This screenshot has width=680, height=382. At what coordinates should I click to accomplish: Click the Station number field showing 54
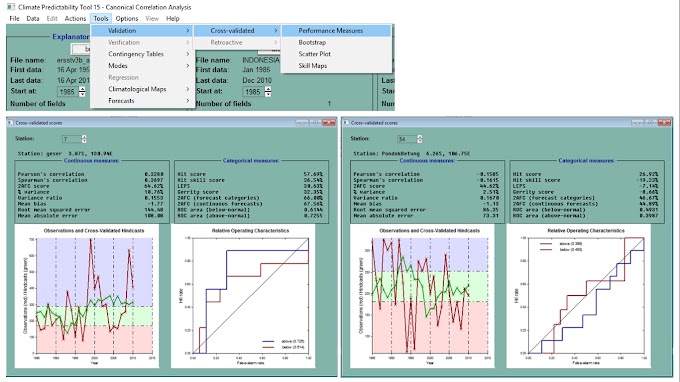tap(407, 139)
